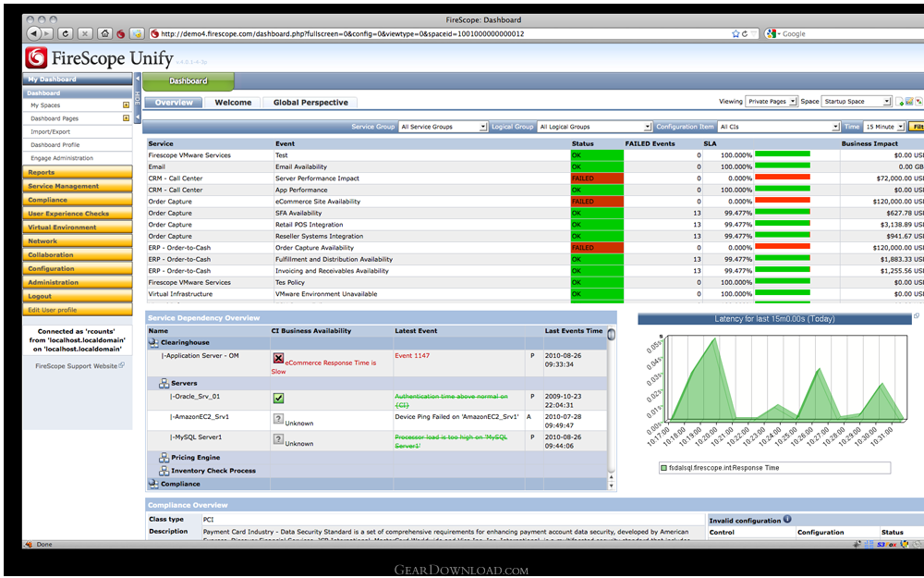Open the Network sidebar menu
The image size is (924, 578).
pyautogui.click(x=78, y=241)
